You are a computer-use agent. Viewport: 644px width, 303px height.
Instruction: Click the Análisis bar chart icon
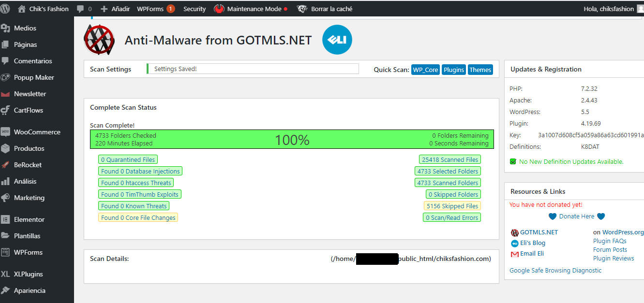pos(6,181)
